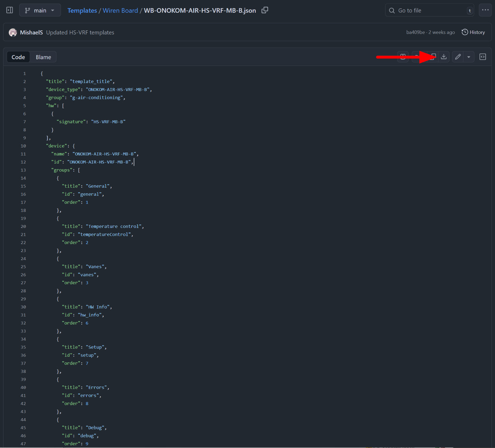Open more edit options dropdown arrow
This screenshot has width=495, height=448.
[469, 57]
